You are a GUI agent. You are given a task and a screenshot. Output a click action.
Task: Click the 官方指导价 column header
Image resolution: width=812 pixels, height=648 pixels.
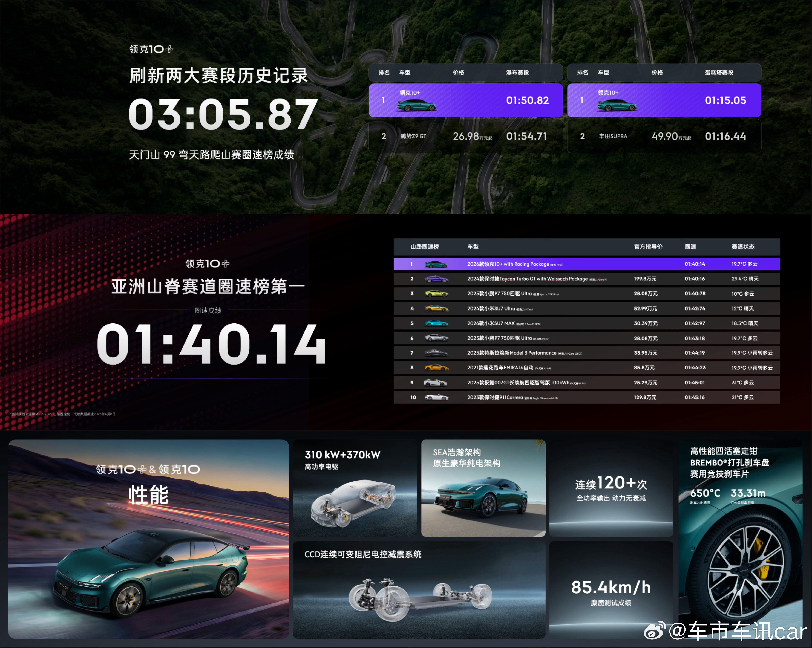coord(648,247)
